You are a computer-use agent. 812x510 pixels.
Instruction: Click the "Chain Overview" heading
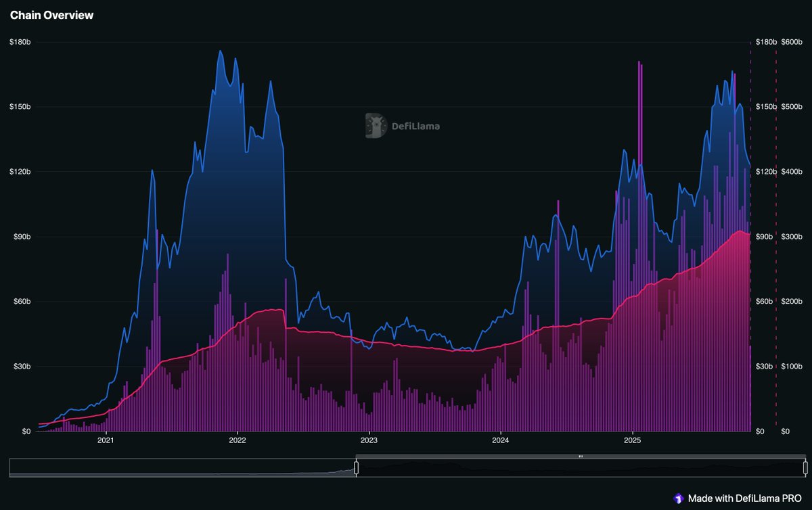[x=51, y=14]
